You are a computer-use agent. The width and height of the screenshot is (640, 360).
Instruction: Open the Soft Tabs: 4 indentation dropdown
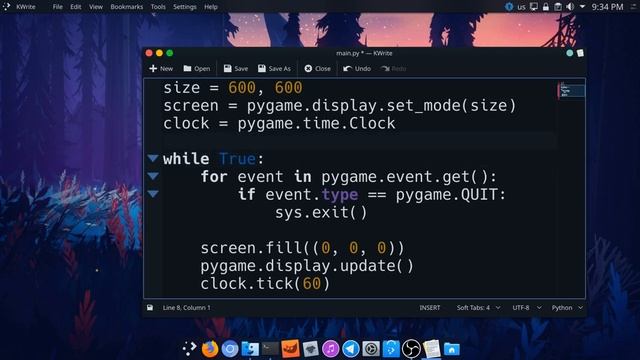point(478,308)
